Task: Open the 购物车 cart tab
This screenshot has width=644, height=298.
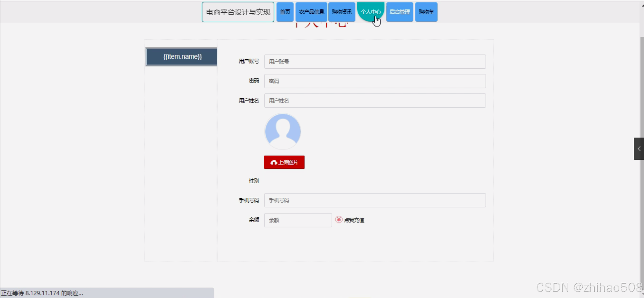Action: pyautogui.click(x=426, y=12)
